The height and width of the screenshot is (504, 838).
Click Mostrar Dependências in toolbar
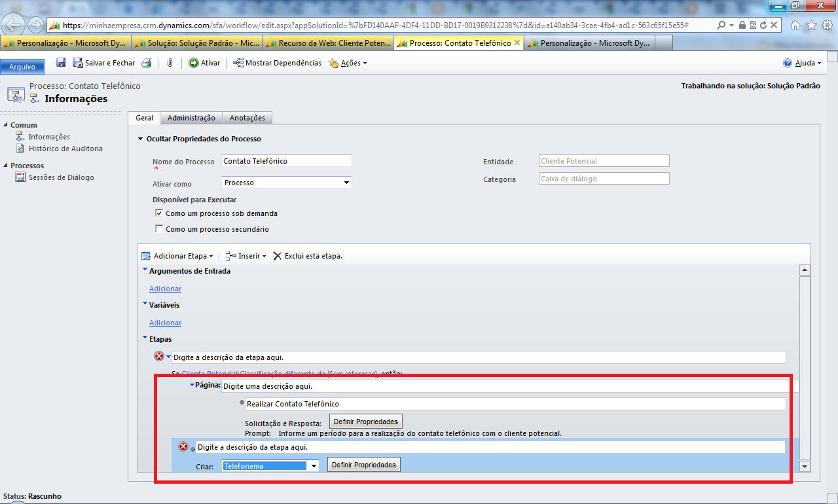tap(277, 63)
